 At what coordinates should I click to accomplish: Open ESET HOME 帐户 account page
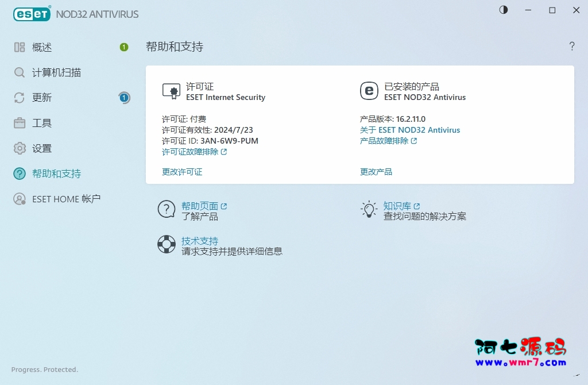[x=67, y=199]
